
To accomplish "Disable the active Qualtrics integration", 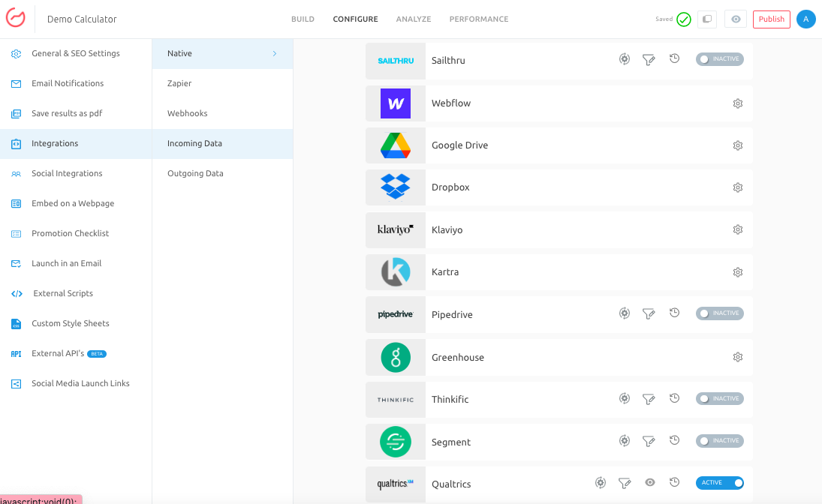I will coord(720,482).
